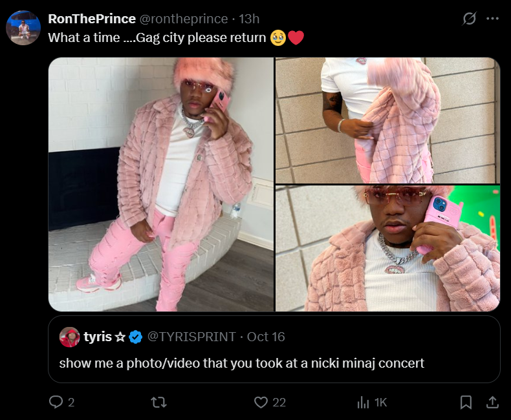The width and height of the screenshot is (511, 420).
Task: Bookmark this post
Action: (x=466, y=403)
